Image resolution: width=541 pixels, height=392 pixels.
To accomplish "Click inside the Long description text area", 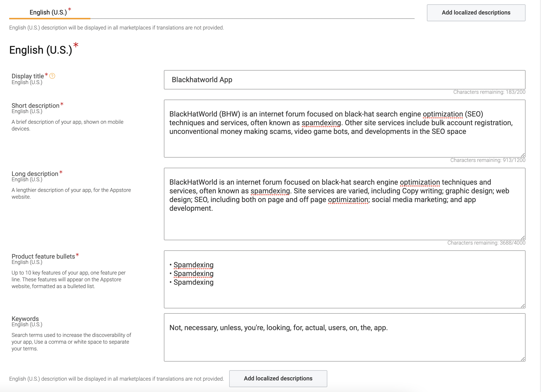I will tap(344, 204).
